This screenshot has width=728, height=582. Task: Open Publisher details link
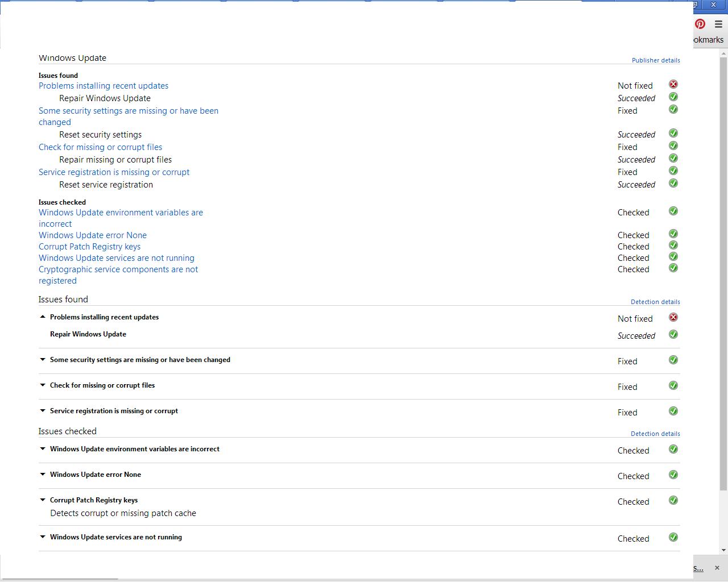656,60
